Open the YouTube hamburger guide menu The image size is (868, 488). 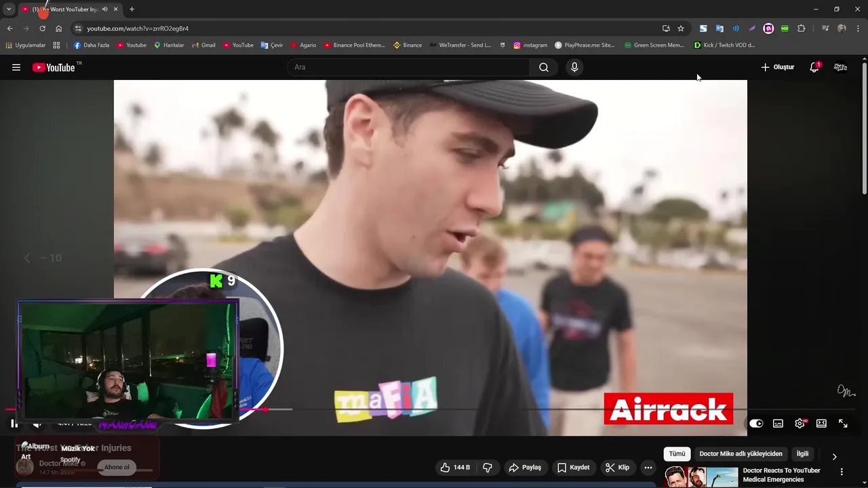click(16, 67)
